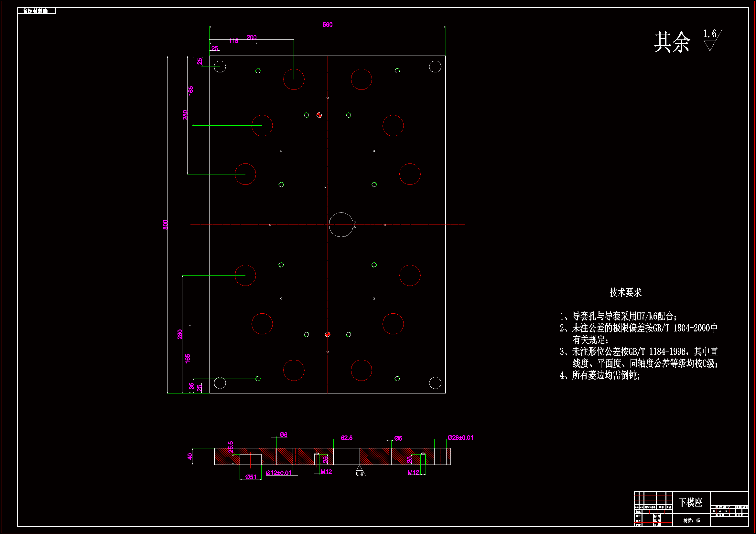The width and height of the screenshot is (756, 534).
Task: Select the 800 height dimension text
Action: pos(165,225)
